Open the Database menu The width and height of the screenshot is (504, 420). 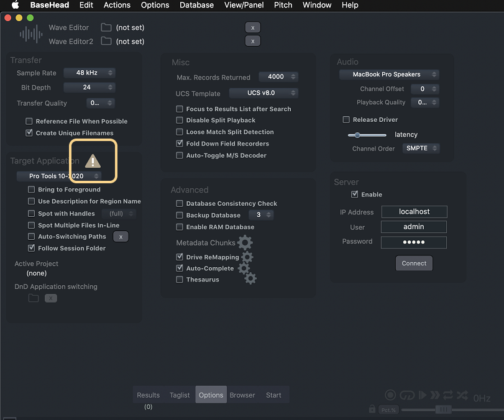197,5
